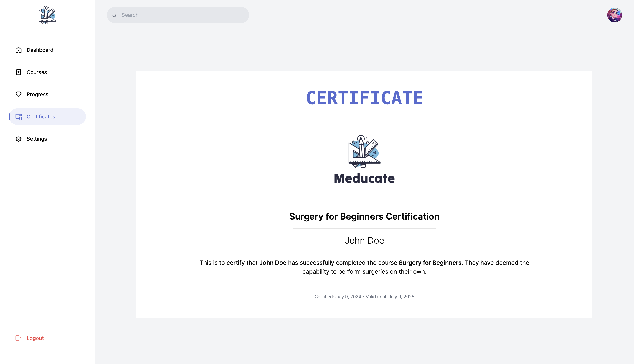Click the Progress trophy icon
Screen dimensions: 634x364
(19, 94)
